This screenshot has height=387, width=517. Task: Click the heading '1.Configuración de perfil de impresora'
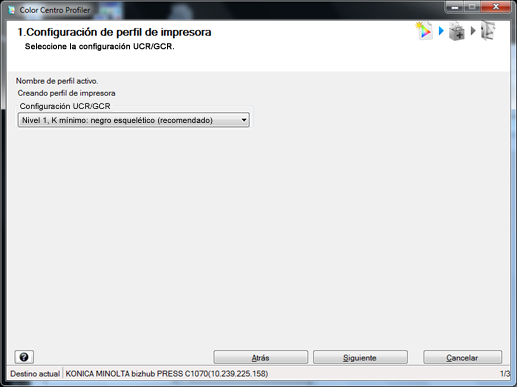114,32
